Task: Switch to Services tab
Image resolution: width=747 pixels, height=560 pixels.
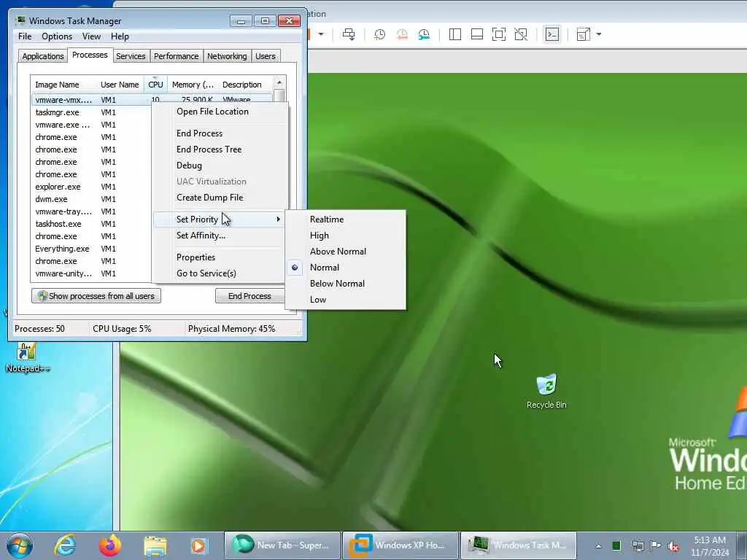Action: [131, 56]
